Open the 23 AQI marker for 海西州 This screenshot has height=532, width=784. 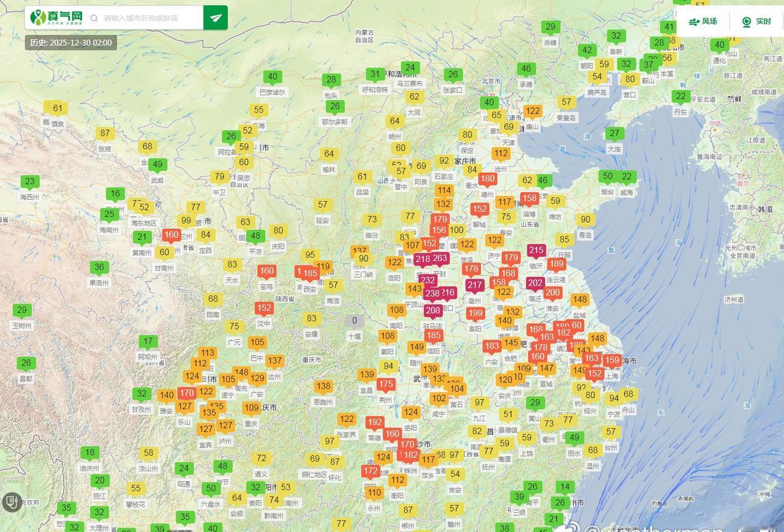pos(29,181)
